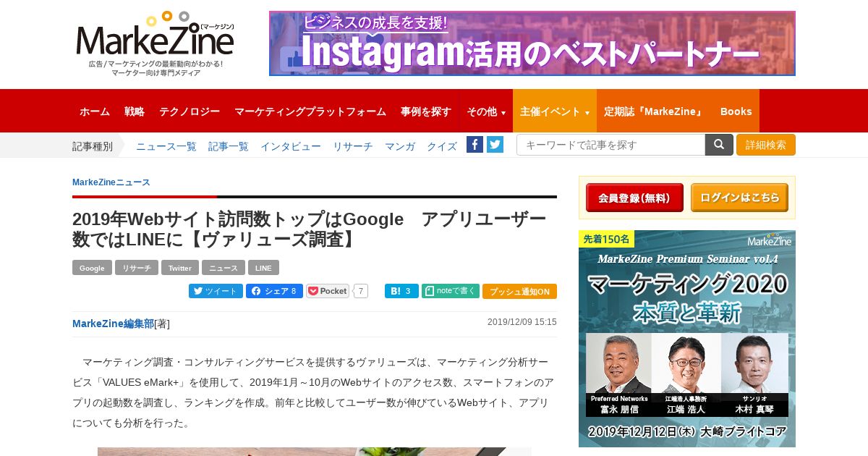Screen dimensions: 868x456
Task: Open マーケティングプラットフォーム menu item
Action: pos(310,111)
